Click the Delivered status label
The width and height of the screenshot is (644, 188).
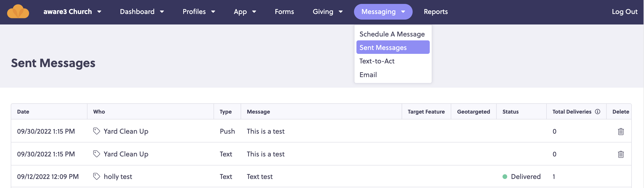[526, 176]
